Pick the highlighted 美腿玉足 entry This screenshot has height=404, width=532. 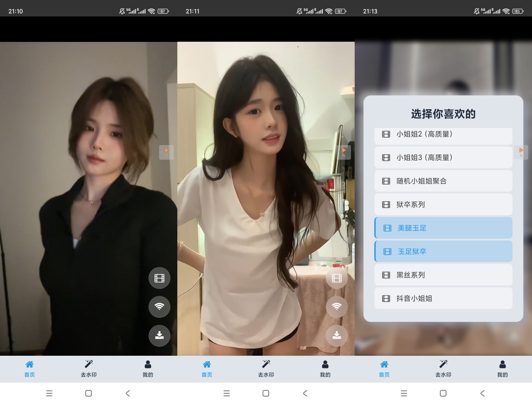click(x=443, y=228)
